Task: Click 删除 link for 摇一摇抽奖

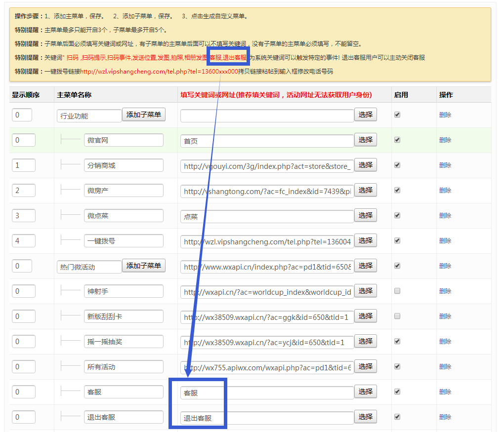Action: pos(445,342)
